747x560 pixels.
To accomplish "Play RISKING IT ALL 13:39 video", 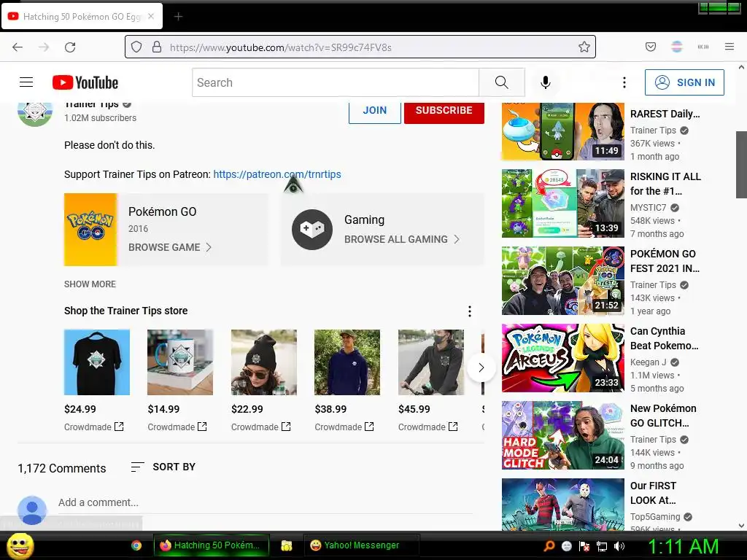I will (562, 203).
